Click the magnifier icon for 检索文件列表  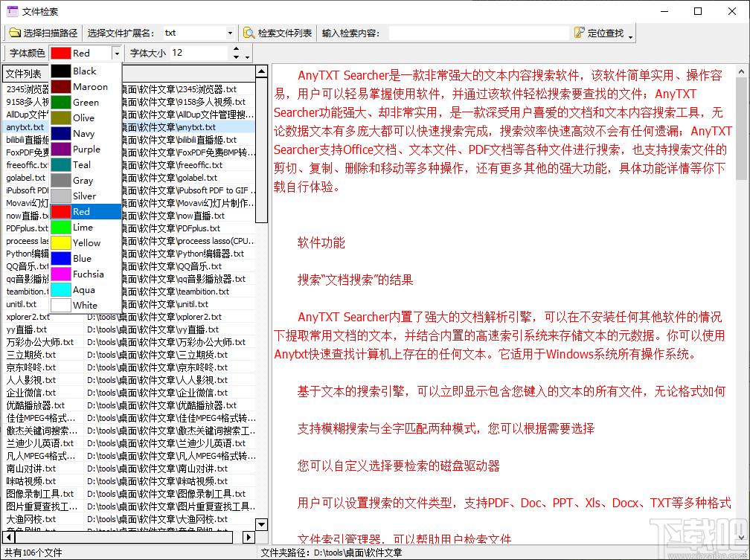249,33
